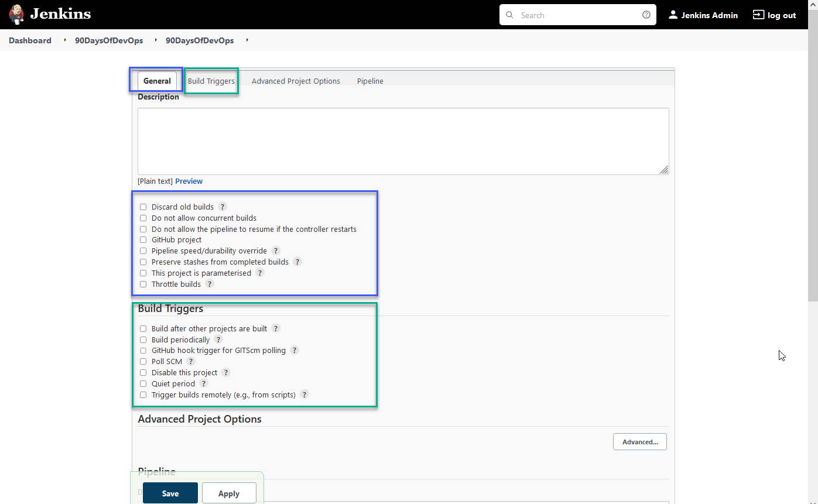Click the Preview link under Description
Viewport: 818px width, 504px height.
point(189,181)
